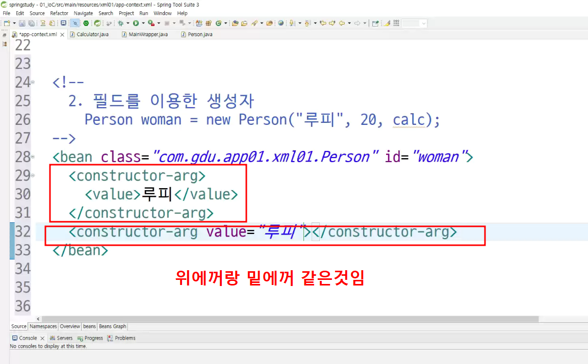Click the Run External Tools icon

[x=151, y=23]
